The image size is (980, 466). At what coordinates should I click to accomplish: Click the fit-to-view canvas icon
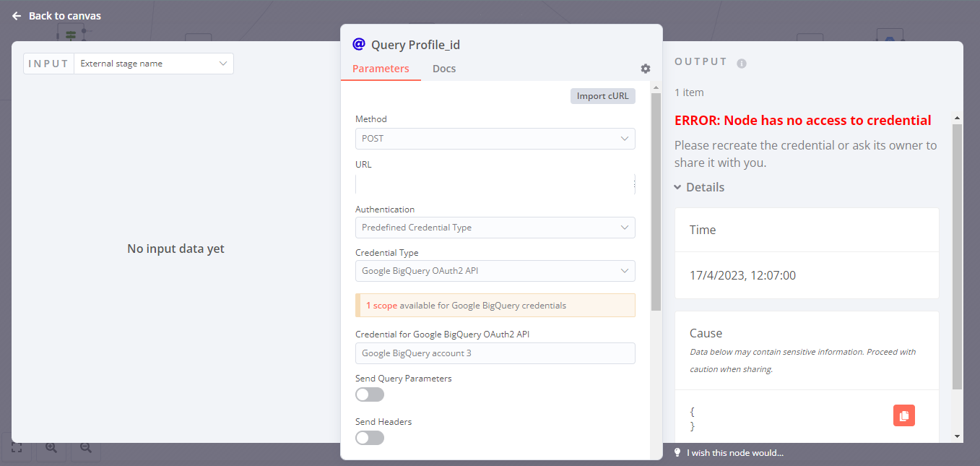click(x=17, y=448)
